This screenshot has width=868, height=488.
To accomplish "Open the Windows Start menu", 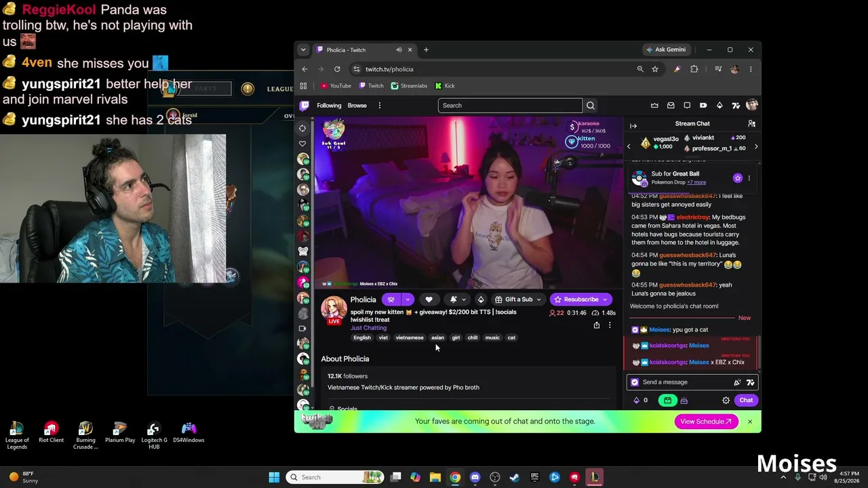I will pyautogui.click(x=274, y=477).
